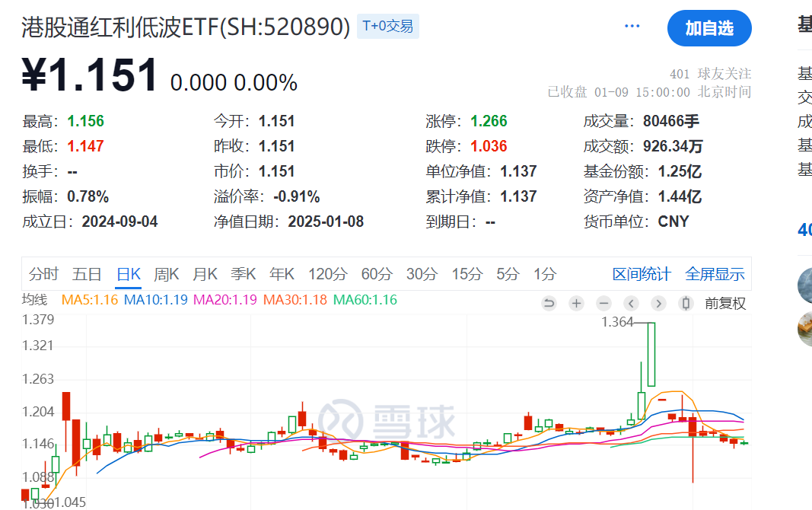The height and width of the screenshot is (510, 812).
Task: Switch to the 5分 chart tab
Action: pyautogui.click(x=508, y=274)
